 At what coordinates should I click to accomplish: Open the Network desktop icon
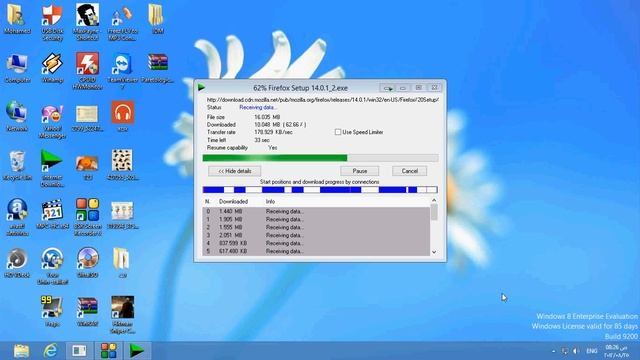pyautogui.click(x=17, y=117)
